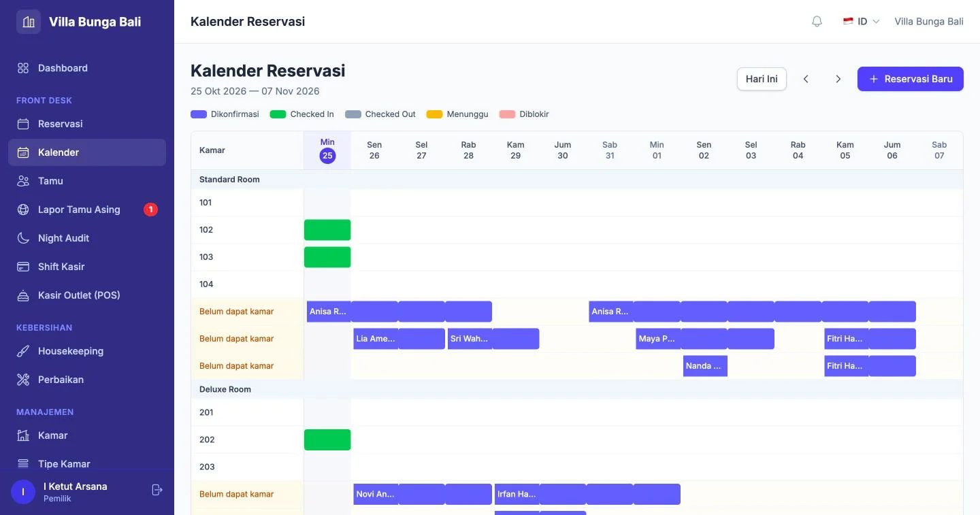980x515 pixels.
Task: Select the Min 25 date column header
Action: (x=327, y=150)
